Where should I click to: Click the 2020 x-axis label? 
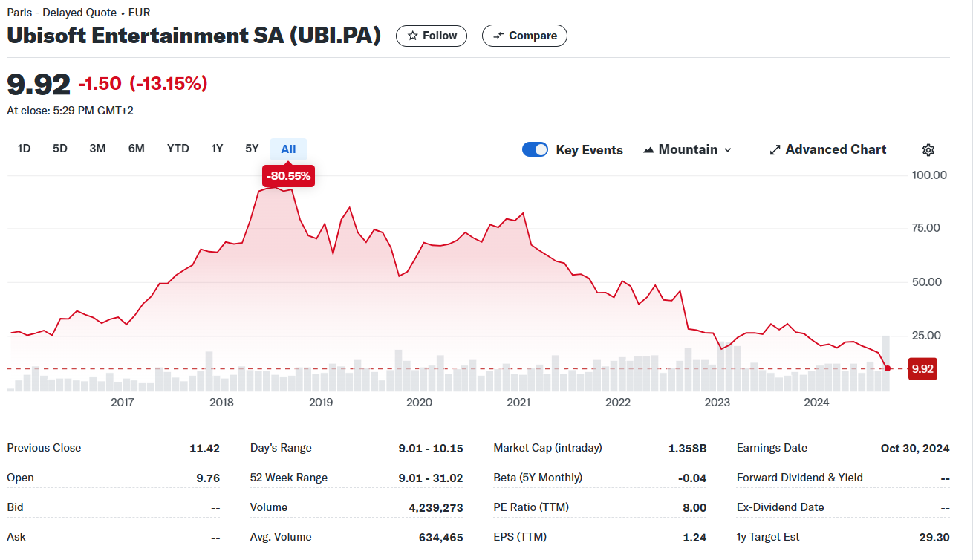(x=419, y=403)
